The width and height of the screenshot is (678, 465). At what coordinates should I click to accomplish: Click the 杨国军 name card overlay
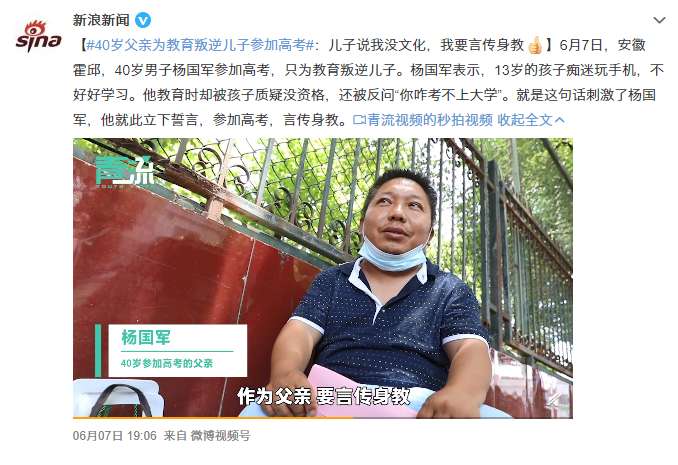click(172, 350)
